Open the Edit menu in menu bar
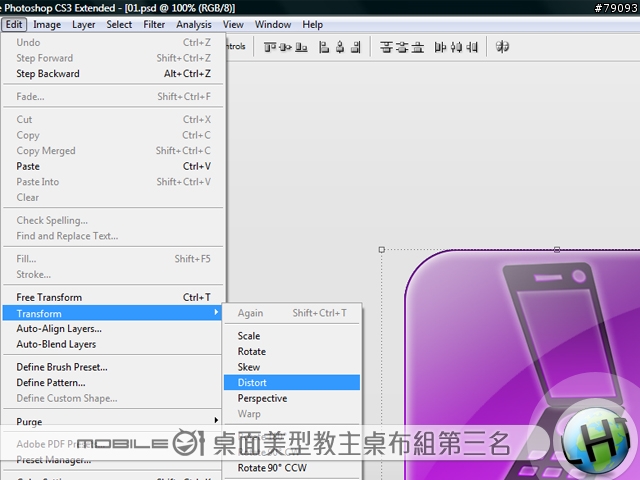Screen dimensions: 640x480 click(14, 24)
